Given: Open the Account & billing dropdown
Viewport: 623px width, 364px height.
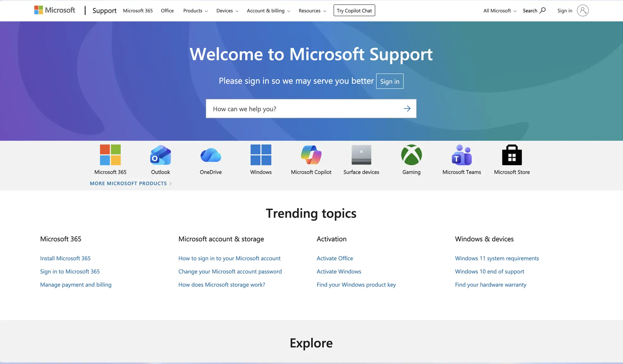Looking at the screenshot, I should [268, 11].
